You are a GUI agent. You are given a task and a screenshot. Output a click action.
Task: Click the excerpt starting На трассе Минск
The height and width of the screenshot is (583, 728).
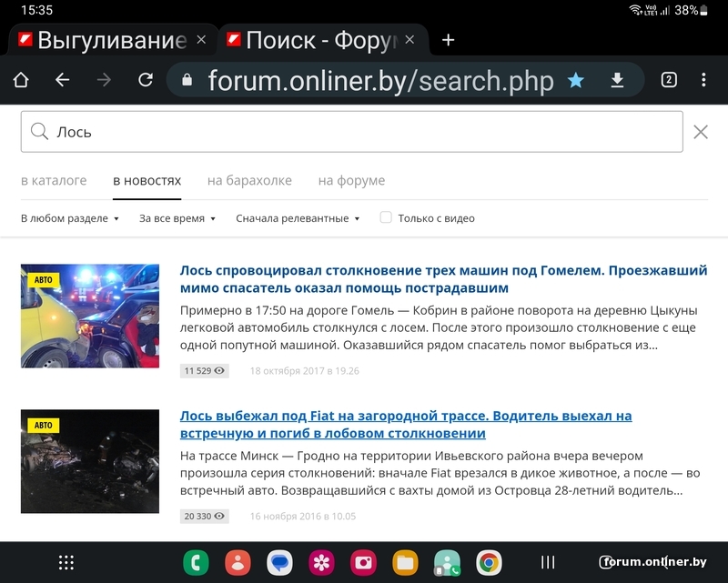(x=440, y=473)
